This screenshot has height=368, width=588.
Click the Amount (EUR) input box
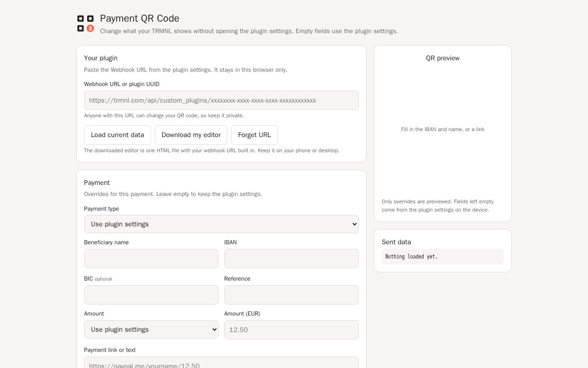(x=291, y=330)
